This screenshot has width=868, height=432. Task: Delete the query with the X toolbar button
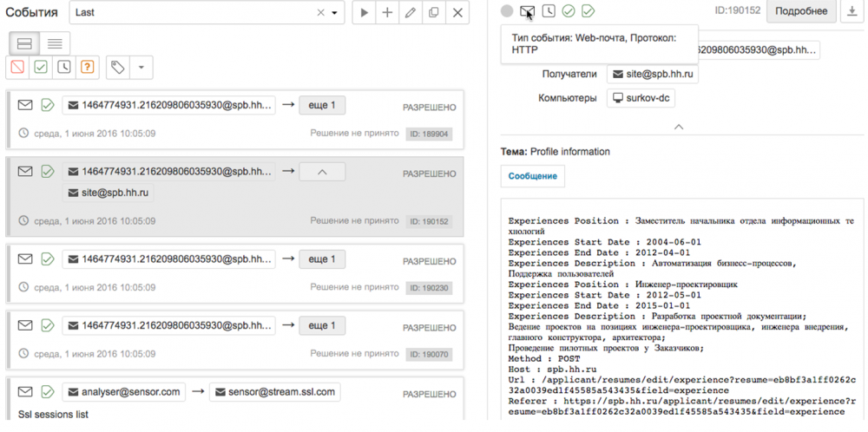(457, 13)
